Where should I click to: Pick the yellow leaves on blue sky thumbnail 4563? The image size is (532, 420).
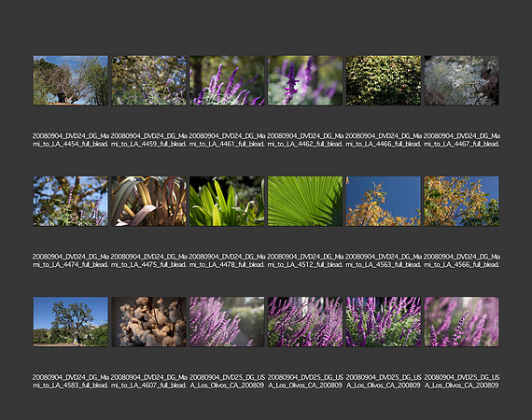point(384,202)
